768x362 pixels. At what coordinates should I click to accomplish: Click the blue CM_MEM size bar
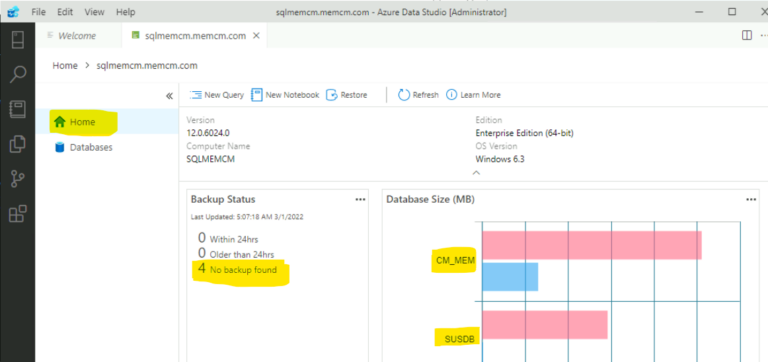coord(510,277)
